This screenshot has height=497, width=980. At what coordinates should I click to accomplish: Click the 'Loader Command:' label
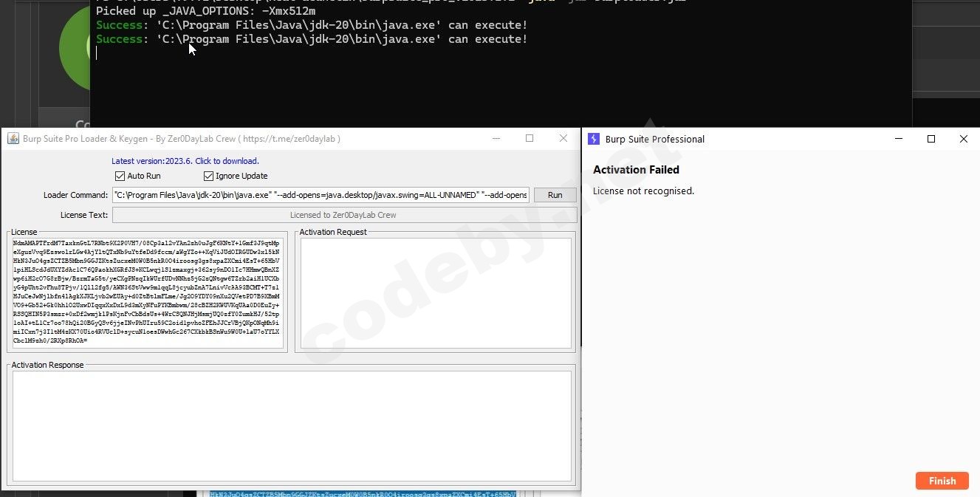pyautogui.click(x=75, y=196)
